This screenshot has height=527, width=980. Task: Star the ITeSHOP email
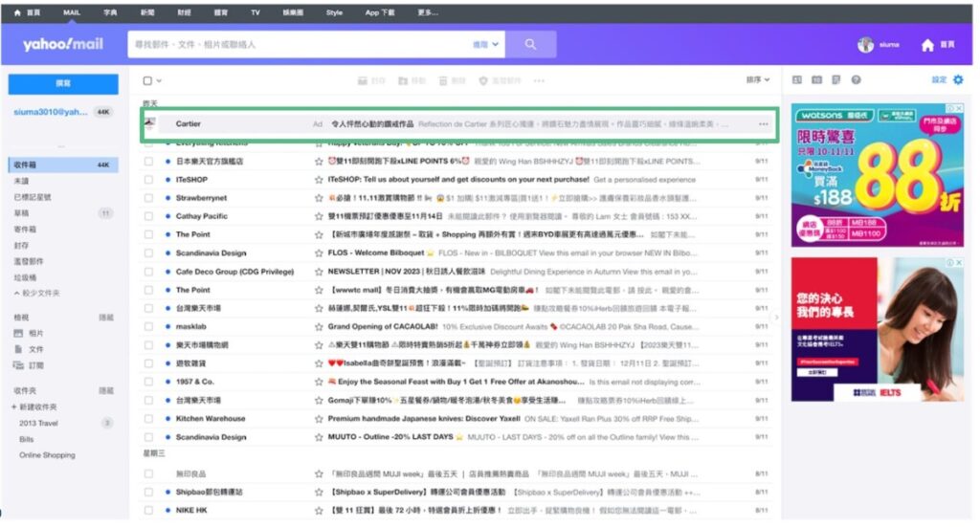pyautogui.click(x=319, y=180)
